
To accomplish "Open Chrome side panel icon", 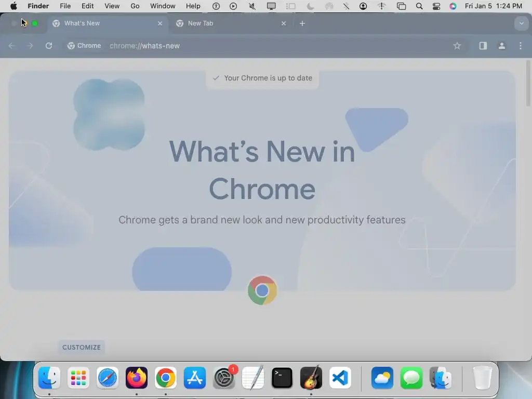I will 483,46.
